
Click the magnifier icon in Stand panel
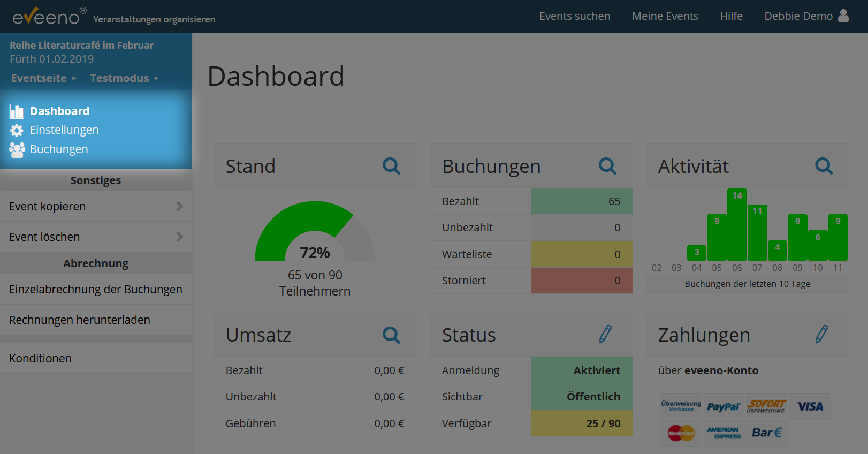click(391, 166)
